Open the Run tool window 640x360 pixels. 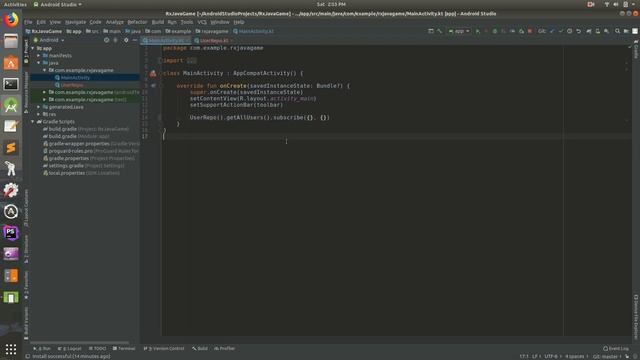[42, 349]
